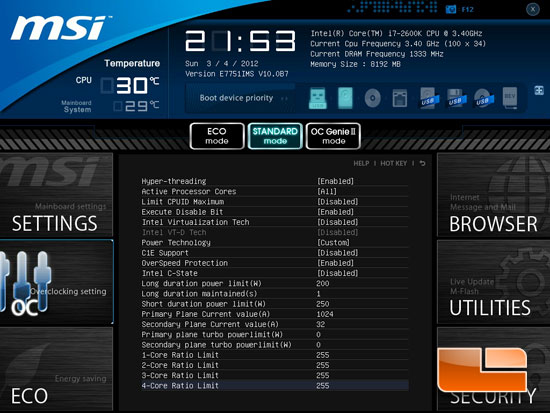Viewport: 550px width, 413px height.
Task: Select the first USB key boot device icon
Action: (x=318, y=98)
